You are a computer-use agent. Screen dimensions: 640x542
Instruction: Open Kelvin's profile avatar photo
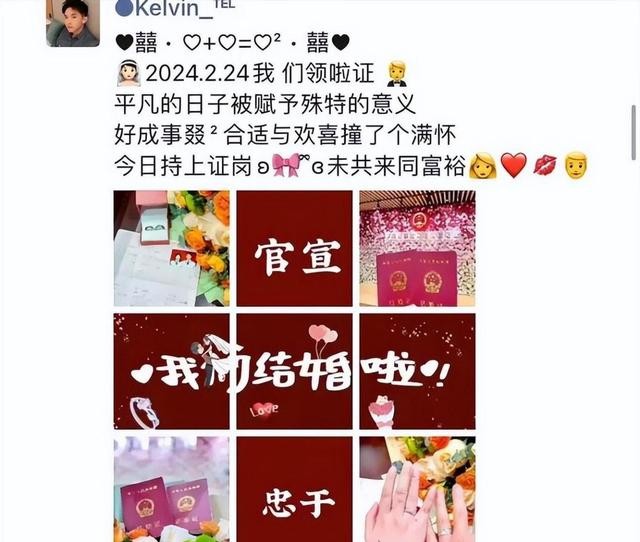(x=73, y=22)
